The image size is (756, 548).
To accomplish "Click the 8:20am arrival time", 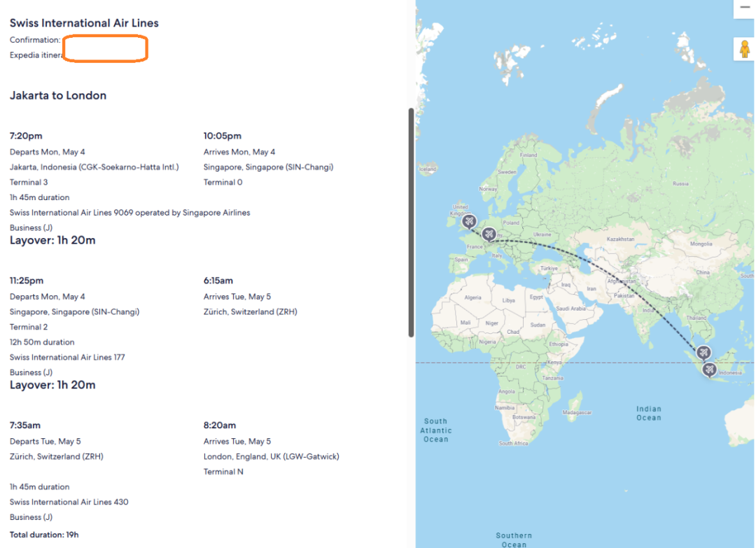I will tap(219, 425).
